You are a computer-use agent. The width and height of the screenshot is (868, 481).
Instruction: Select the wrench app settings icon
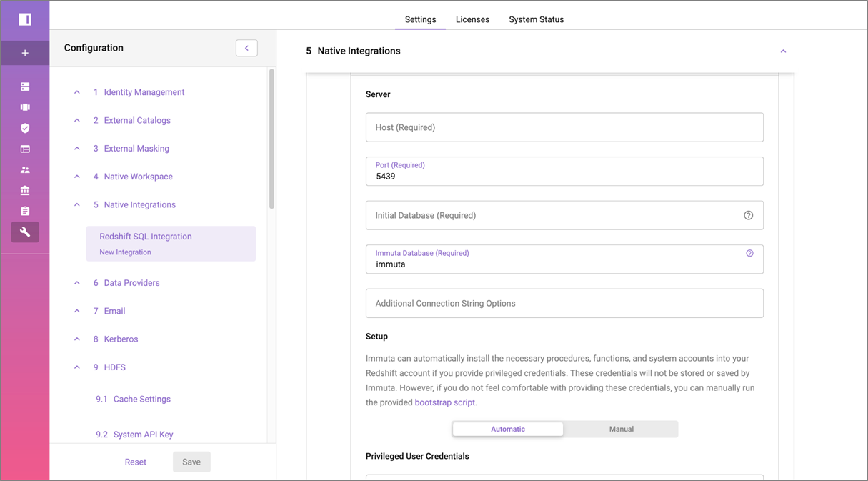tap(25, 232)
